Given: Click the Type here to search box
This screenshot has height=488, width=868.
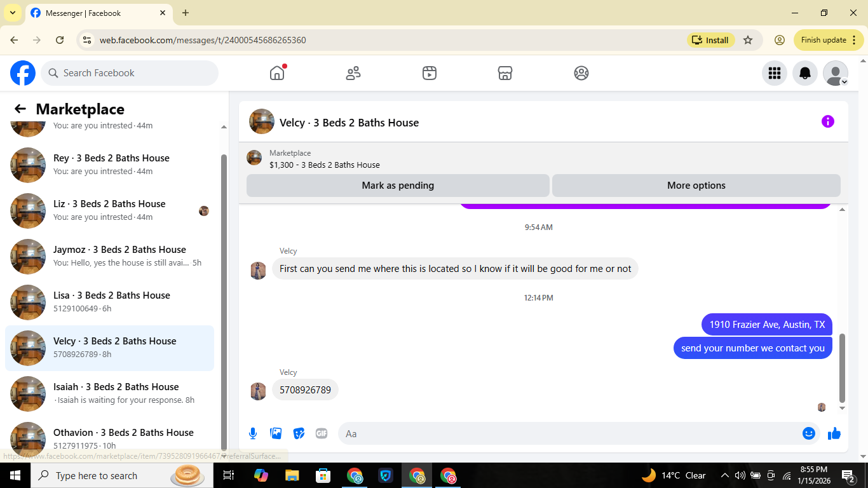Looking at the screenshot, I should coord(123,475).
